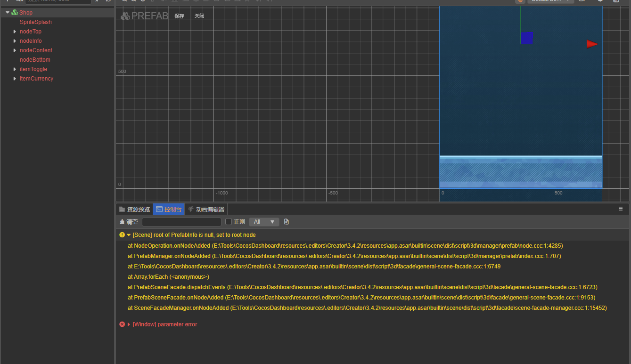Expand the nodeInfo tree node
Viewport: 631px width, 364px height.
[15, 41]
